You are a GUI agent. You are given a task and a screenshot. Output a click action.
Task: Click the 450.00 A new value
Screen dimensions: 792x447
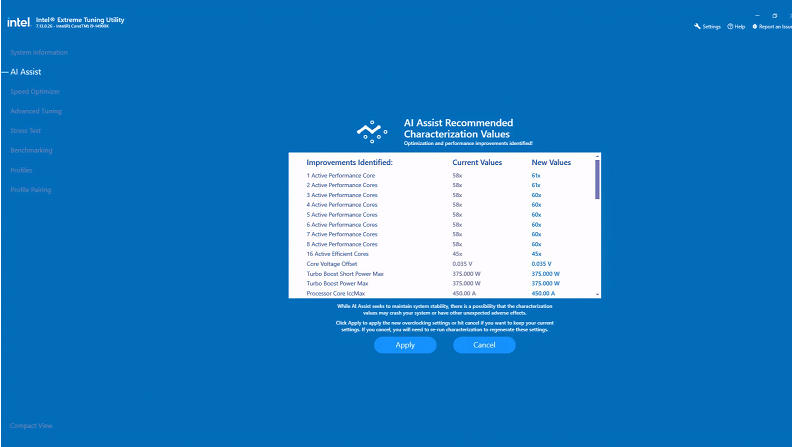[543, 293]
